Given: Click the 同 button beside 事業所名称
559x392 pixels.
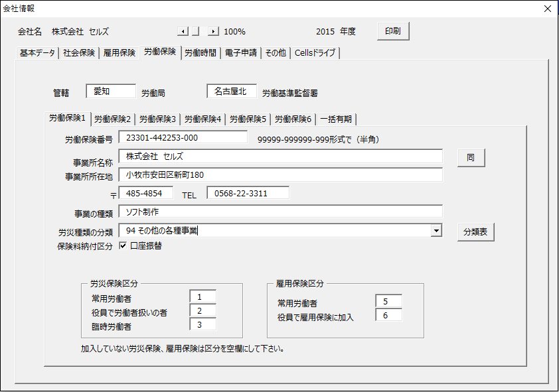Looking at the screenshot, I should (471, 158).
